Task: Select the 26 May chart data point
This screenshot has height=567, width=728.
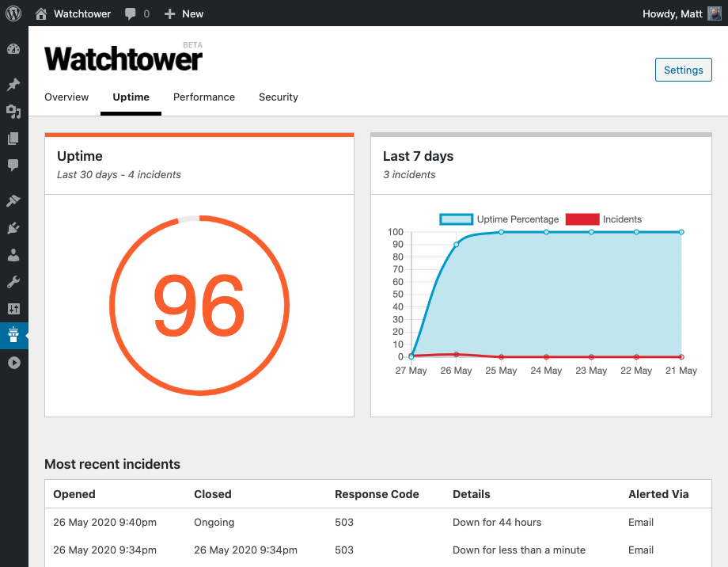Action: pyautogui.click(x=456, y=245)
